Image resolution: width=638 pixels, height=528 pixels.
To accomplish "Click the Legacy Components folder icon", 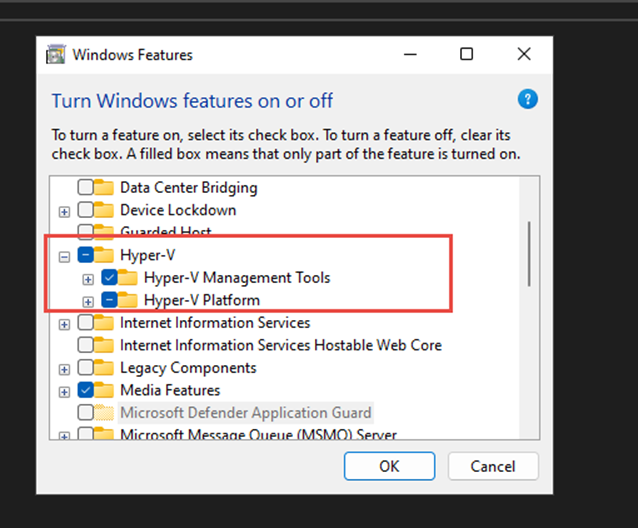I will pyautogui.click(x=105, y=368).
